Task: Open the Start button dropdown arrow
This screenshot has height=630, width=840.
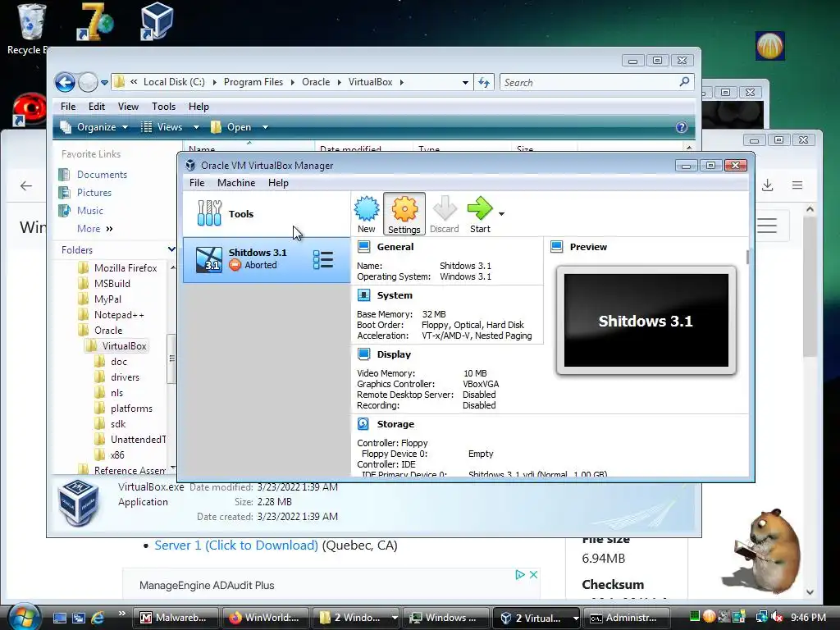Action: 501,214
